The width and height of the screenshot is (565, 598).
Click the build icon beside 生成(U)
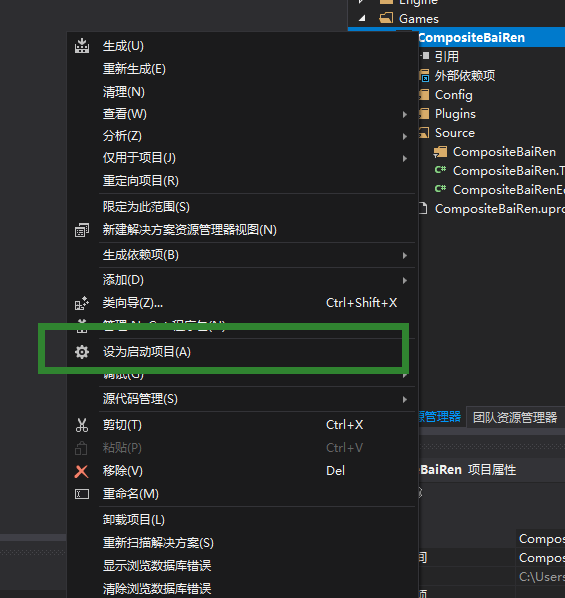pos(82,46)
